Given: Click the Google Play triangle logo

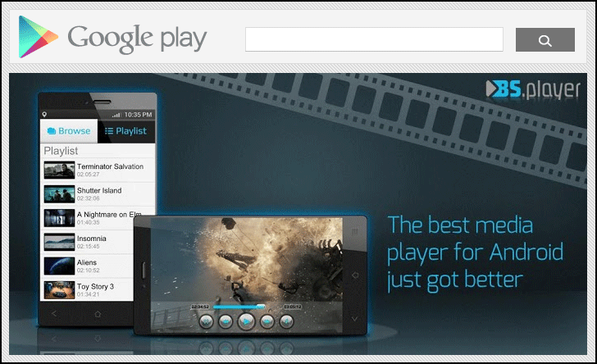Looking at the screenshot, I should 38,37.
